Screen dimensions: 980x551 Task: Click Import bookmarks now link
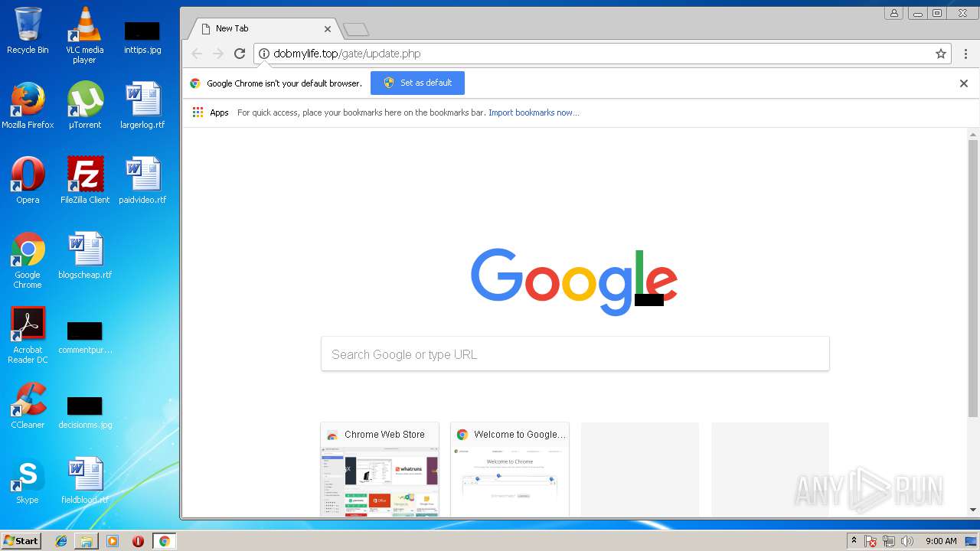click(x=534, y=112)
